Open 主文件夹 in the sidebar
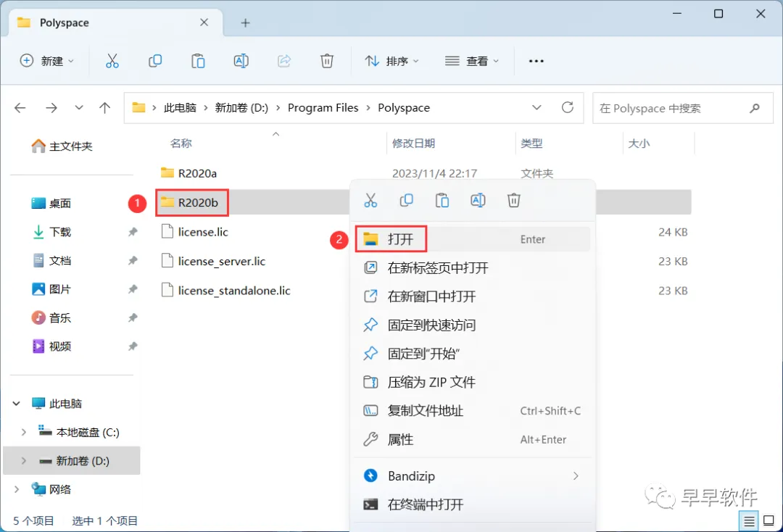This screenshot has height=532, width=783. pyautogui.click(x=62, y=146)
